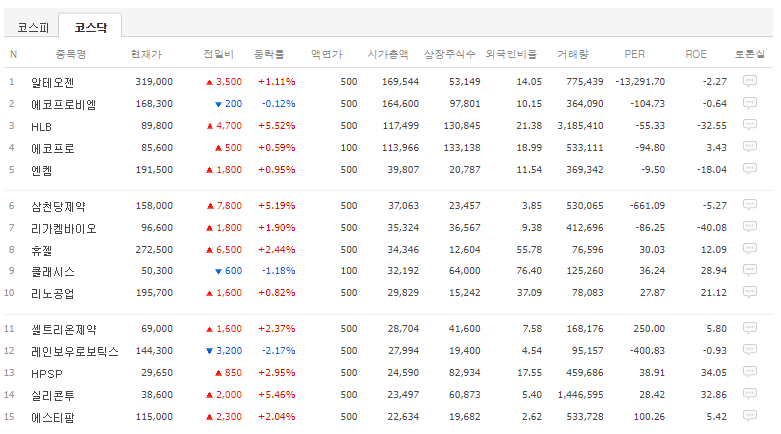Open discussion room icon for 엔켐

click(x=750, y=169)
